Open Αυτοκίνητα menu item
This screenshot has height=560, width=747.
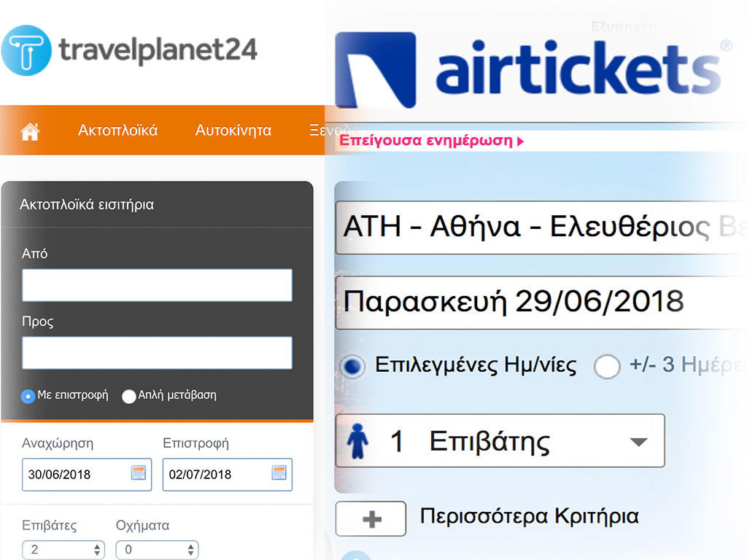pyautogui.click(x=233, y=130)
